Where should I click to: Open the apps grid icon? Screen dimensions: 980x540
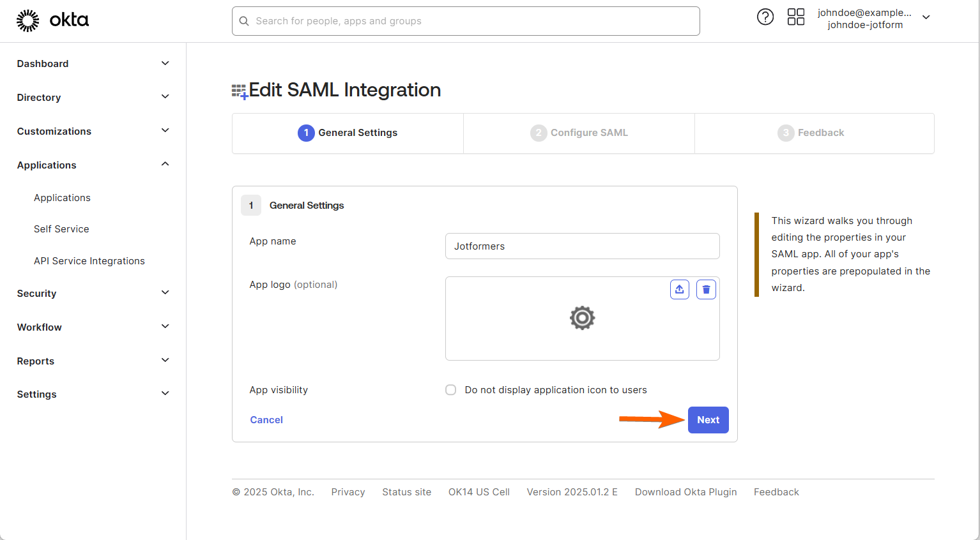point(795,17)
